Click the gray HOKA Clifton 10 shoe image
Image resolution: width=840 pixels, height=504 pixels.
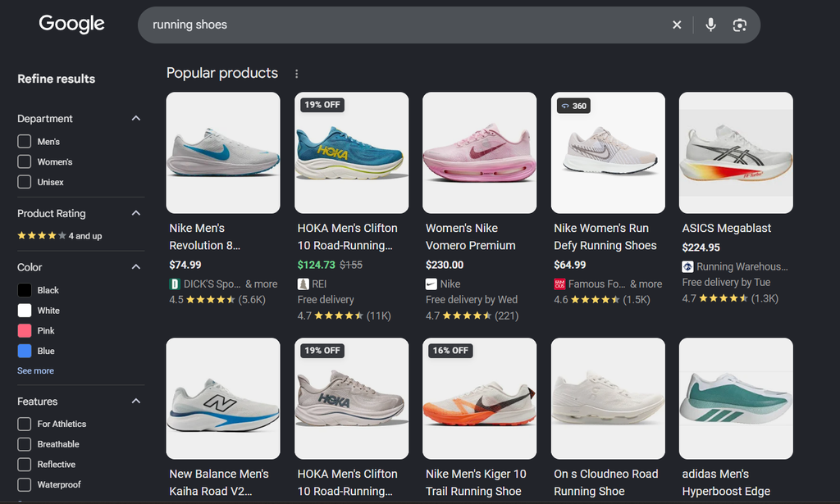coord(351,398)
